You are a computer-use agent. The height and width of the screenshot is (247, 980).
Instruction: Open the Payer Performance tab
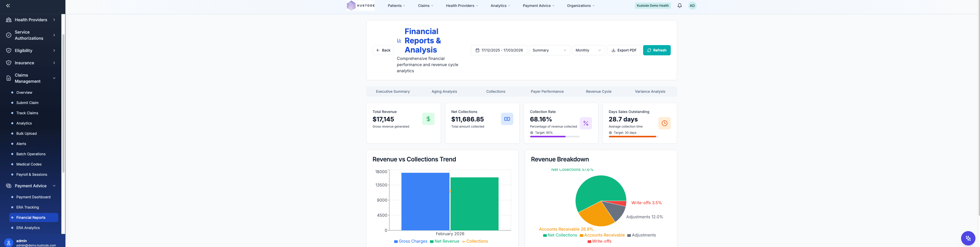[547, 91]
